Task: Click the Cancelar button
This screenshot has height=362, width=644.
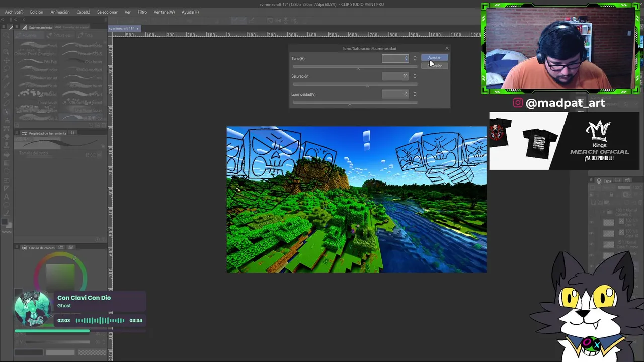Action: tap(434, 66)
